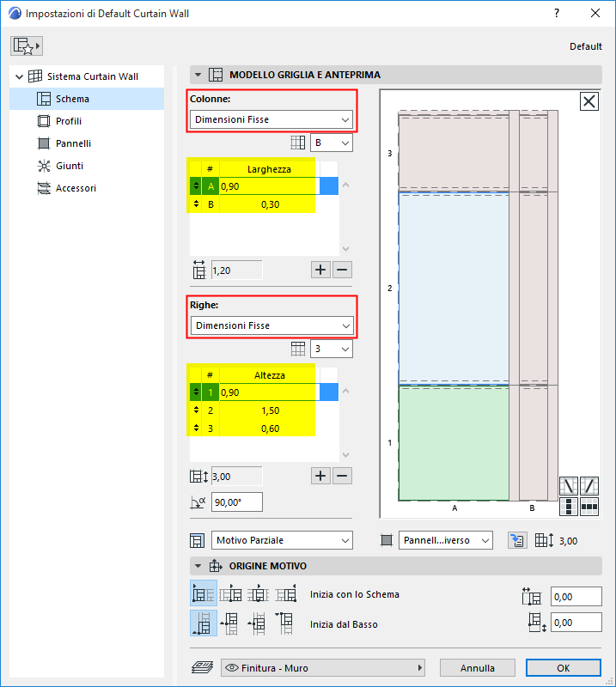Select second vertical pattern origin option
The width and height of the screenshot is (616, 687).
click(x=230, y=623)
